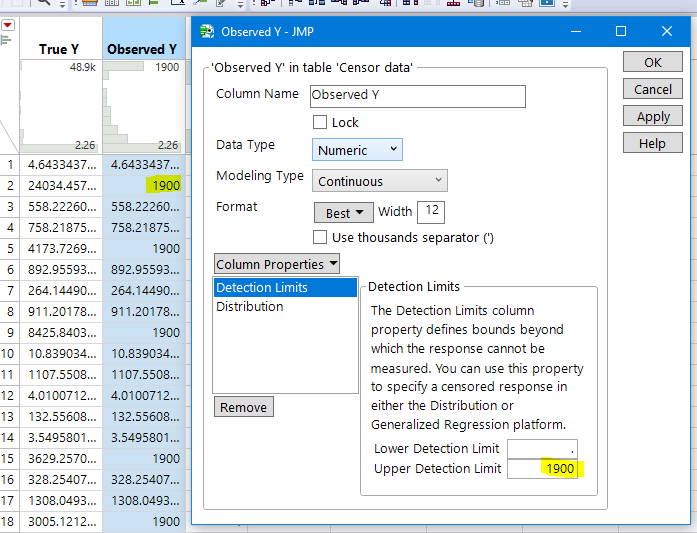Close the Observed Y dialog

click(x=667, y=31)
